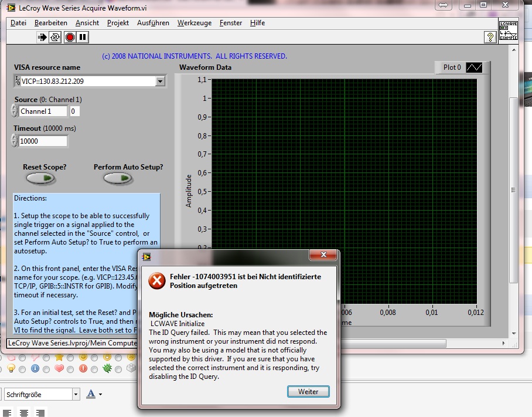Image resolution: width=532 pixels, height=417 pixels.
Task: Click the VISA I/O glyph in resource field
Action: click(18, 81)
